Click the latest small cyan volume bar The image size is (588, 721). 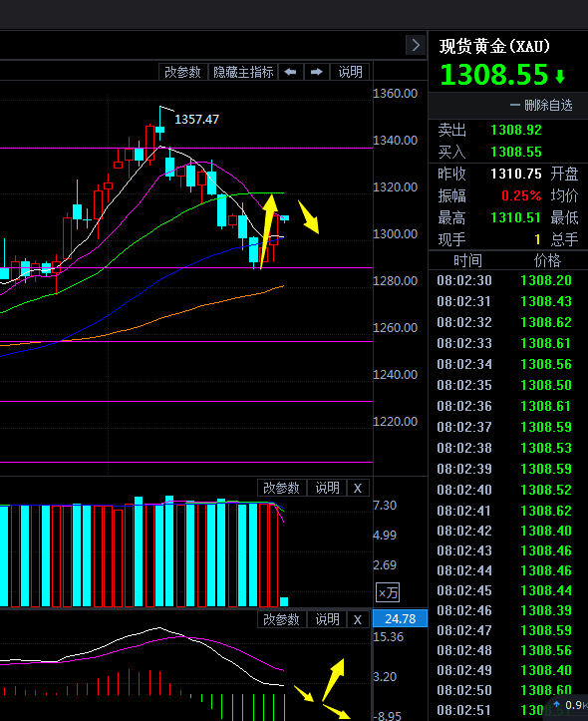tap(284, 601)
